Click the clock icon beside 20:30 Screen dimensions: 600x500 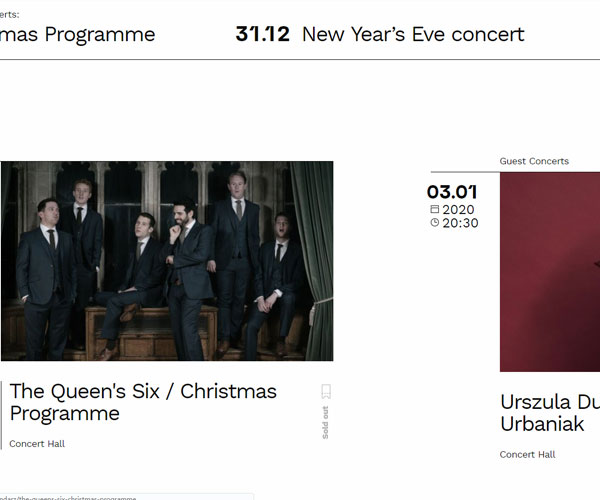click(435, 222)
